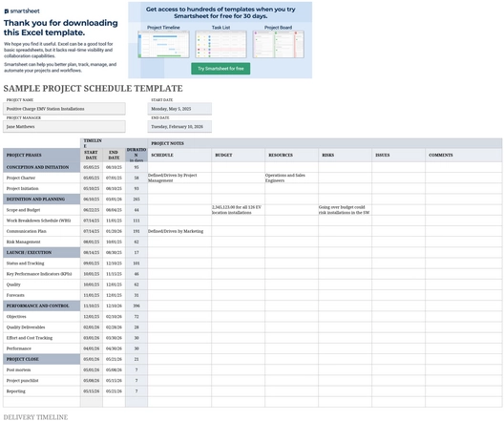504x421 pixels.
Task: Select the PERFORMANCE AND CONTROL phase row
Action: pyautogui.click(x=42, y=305)
